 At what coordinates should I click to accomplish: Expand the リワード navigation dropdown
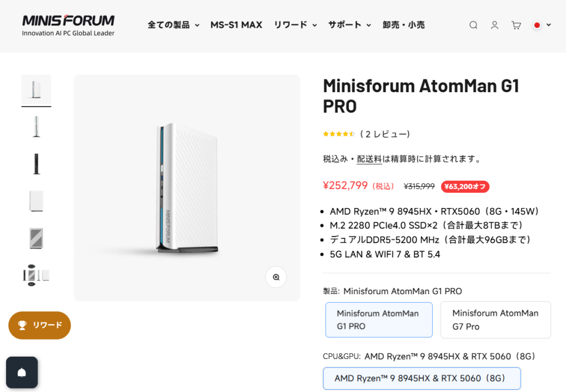click(295, 25)
